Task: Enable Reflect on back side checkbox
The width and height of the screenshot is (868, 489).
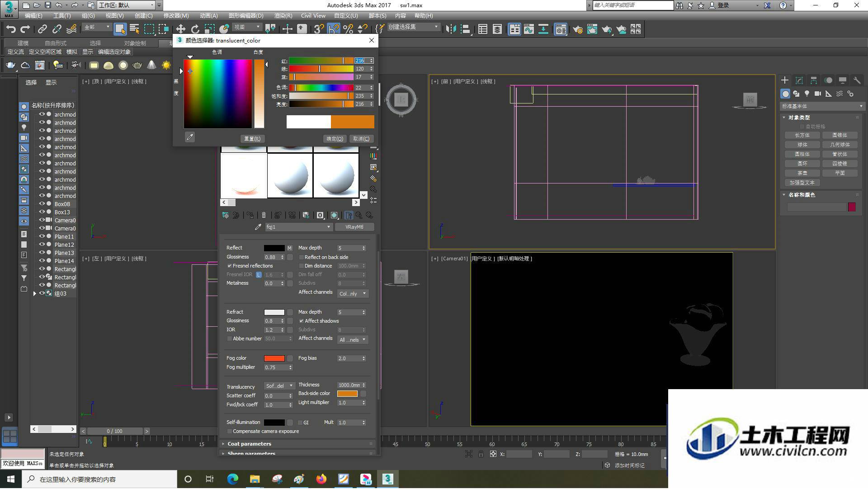Action: coord(302,257)
